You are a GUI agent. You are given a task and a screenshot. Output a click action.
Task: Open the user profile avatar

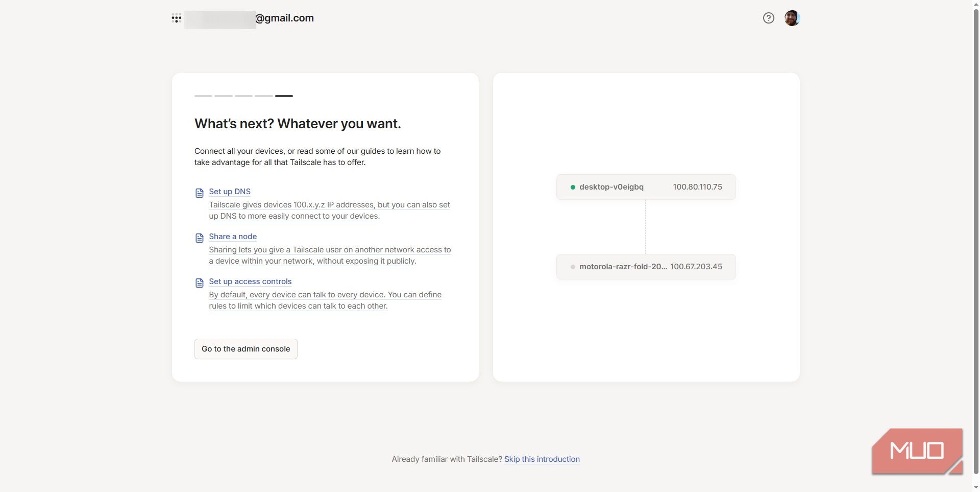(792, 18)
